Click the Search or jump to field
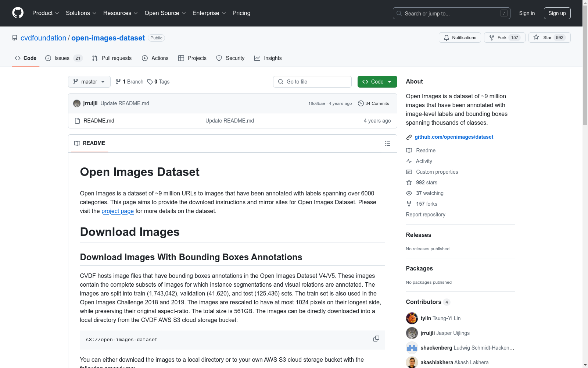 tap(452, 13)
